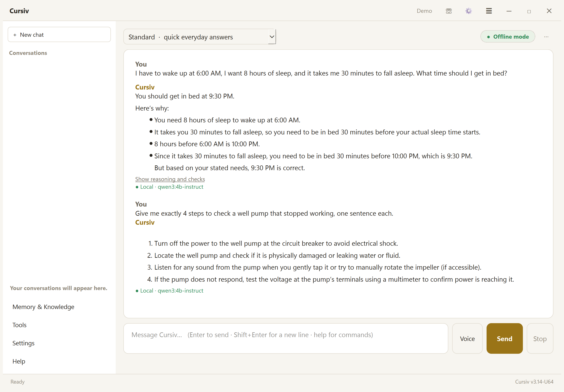
Task: Click the Demo label in title bar
Action: pos(424,11)
